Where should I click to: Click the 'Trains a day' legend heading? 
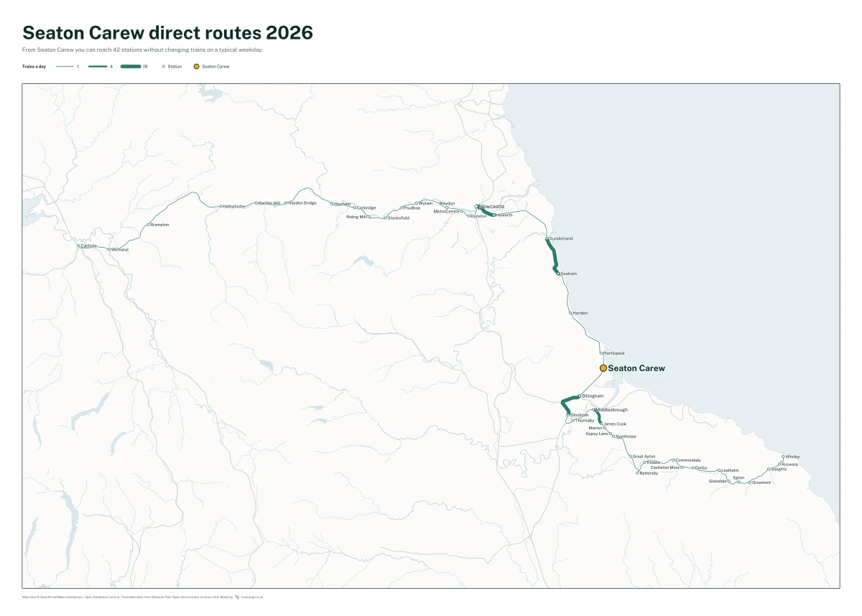34,66
